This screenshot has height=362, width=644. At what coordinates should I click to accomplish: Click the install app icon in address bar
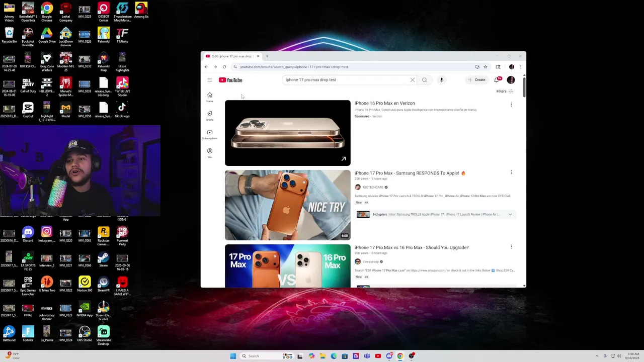click(477, 67)
